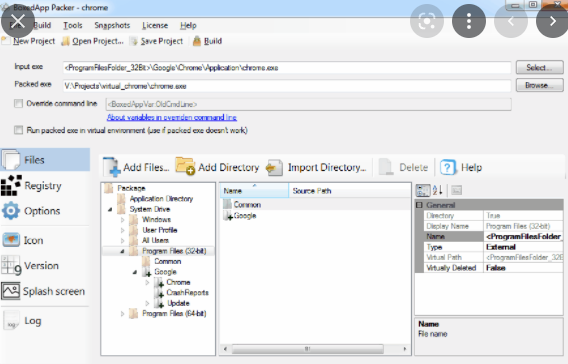Open the Registry section icon

11,185
